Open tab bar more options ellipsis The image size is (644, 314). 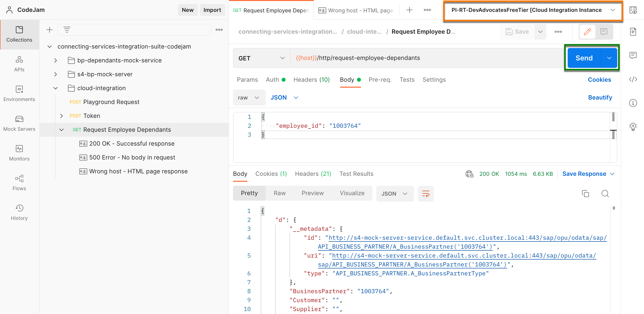click(427, 10)
